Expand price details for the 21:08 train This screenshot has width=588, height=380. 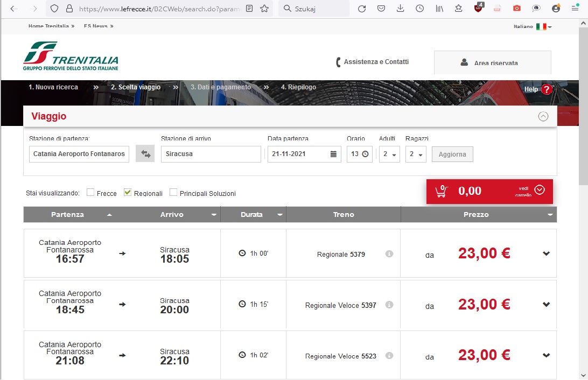(546, 355)
